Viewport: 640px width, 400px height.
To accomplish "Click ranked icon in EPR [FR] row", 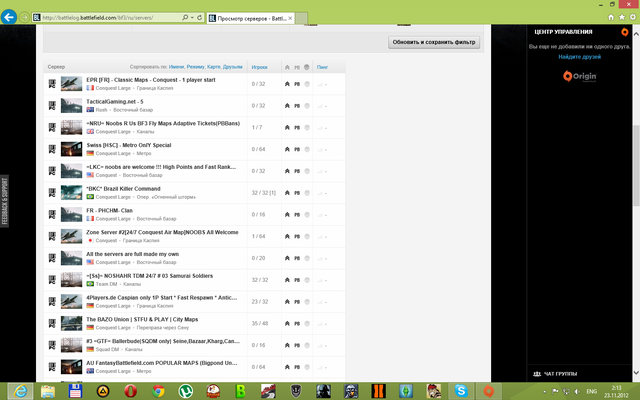I will tap(287, 84).
